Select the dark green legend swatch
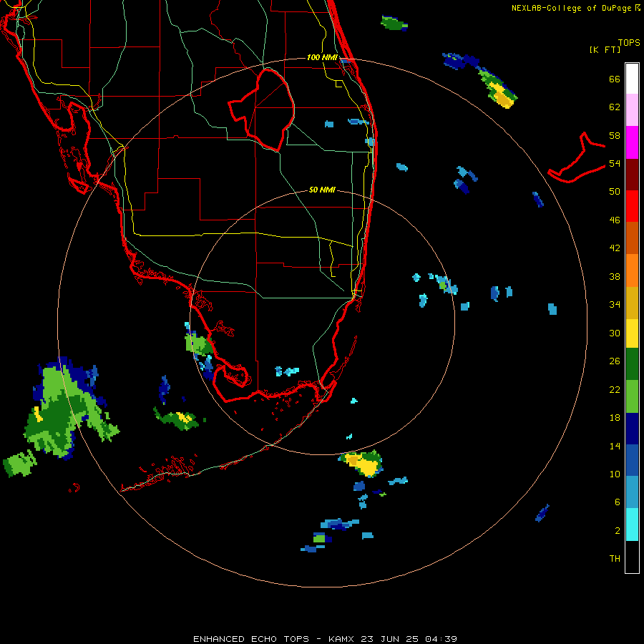The width and height of the screenshot is (644, 644). click(632, 364)
